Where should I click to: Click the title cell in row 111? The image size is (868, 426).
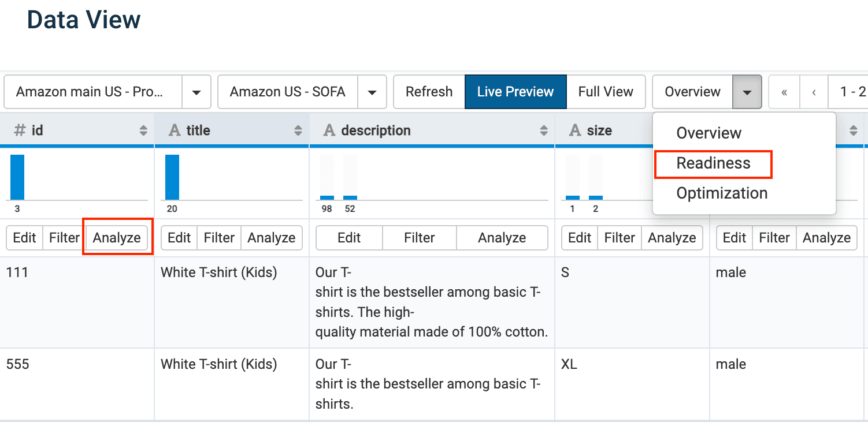click(232, 302)
